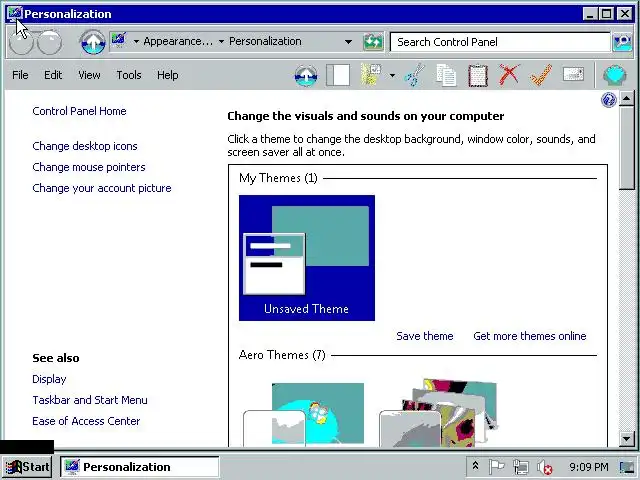Click the toolbar icon right of the checkmark
Image resolution: width=640 pixels, height=480 pixels.
573,74
